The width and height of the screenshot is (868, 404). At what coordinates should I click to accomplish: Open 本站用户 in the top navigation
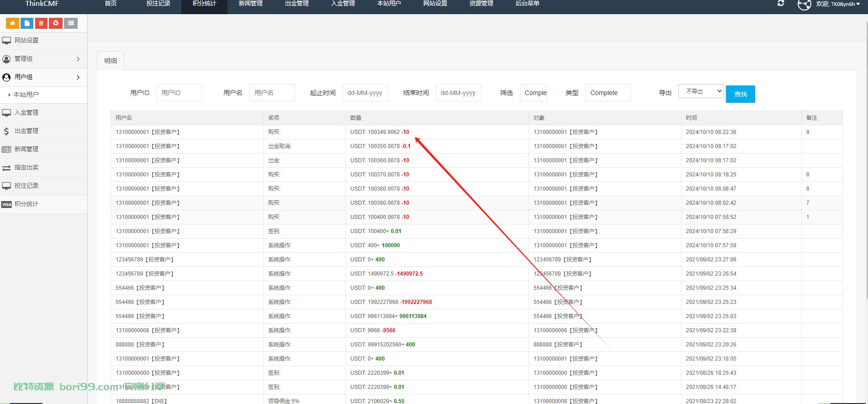tap(389, 4)
